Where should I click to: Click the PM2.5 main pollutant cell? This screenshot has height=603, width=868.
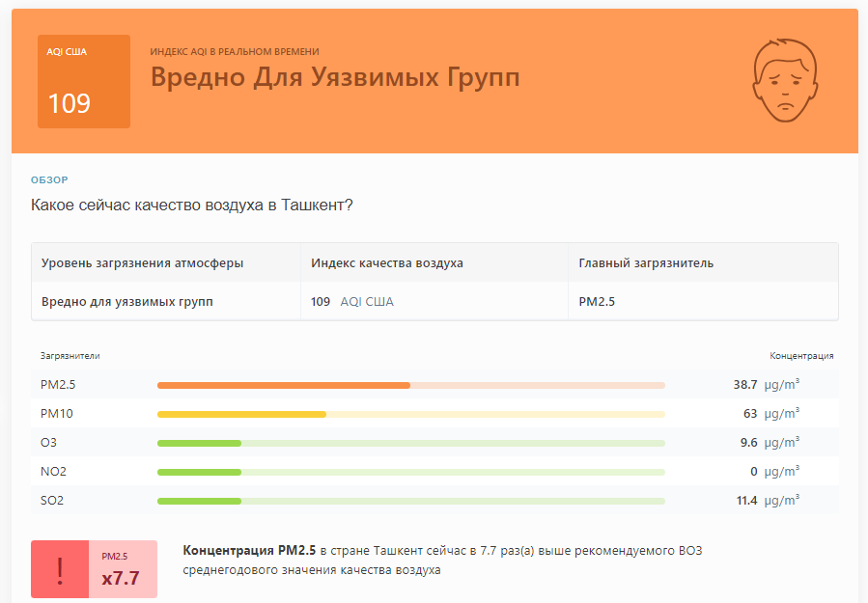coord(597,301)
